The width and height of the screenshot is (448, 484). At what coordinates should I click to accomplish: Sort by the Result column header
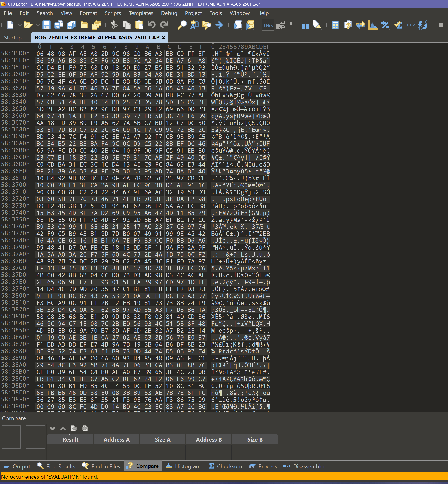(70, 440)
